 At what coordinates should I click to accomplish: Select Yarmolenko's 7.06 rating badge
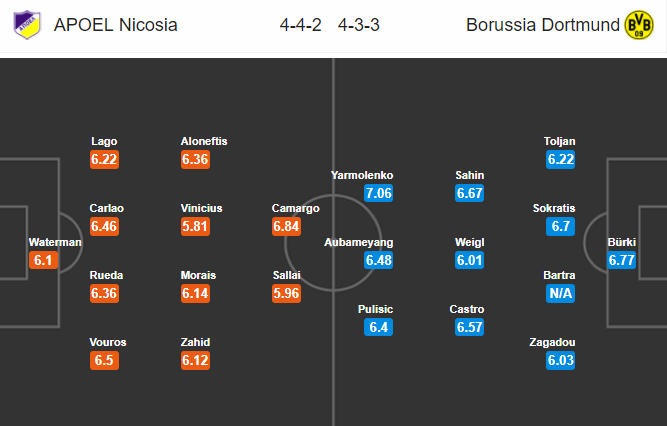(x=378, y=193)
